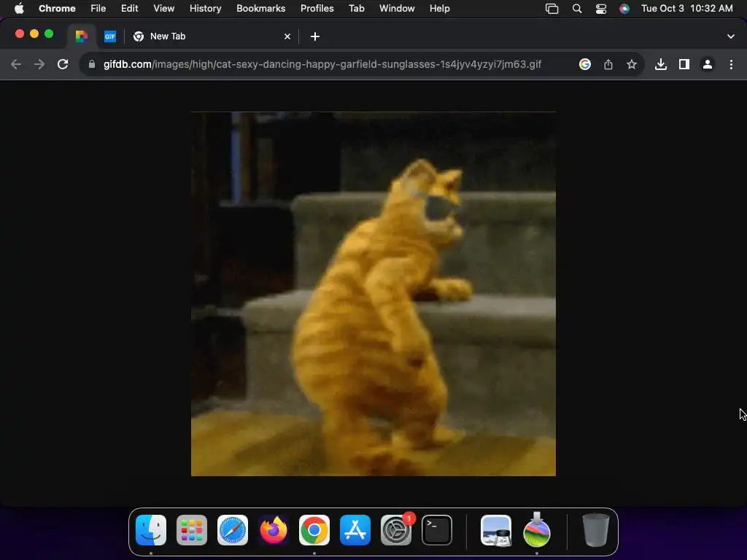Open the History menu

click(205, 9)
